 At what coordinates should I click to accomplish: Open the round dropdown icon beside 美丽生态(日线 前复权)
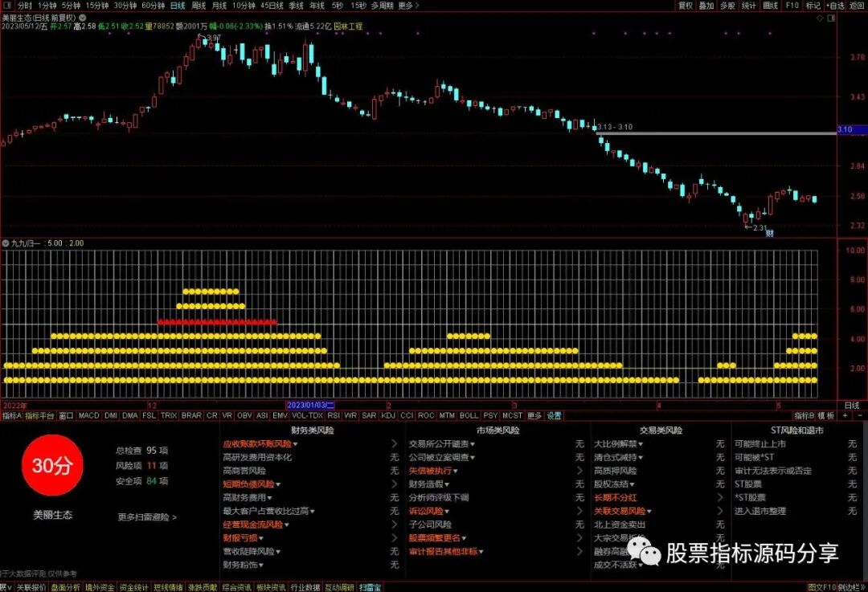coord(83,18)
